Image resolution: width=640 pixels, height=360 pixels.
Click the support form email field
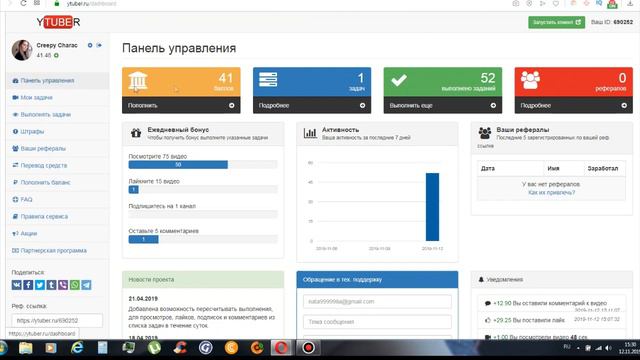tap(377, 302)
